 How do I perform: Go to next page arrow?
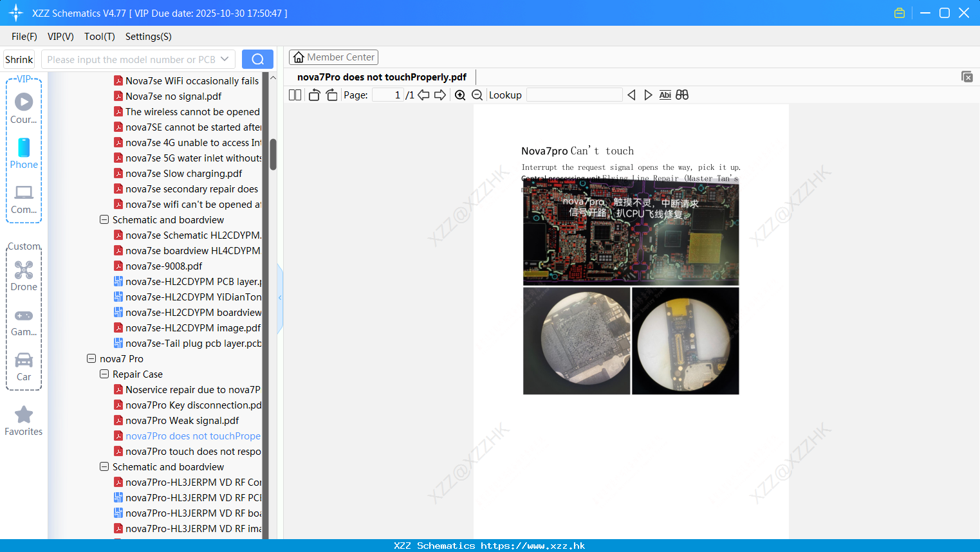(440, 95)
